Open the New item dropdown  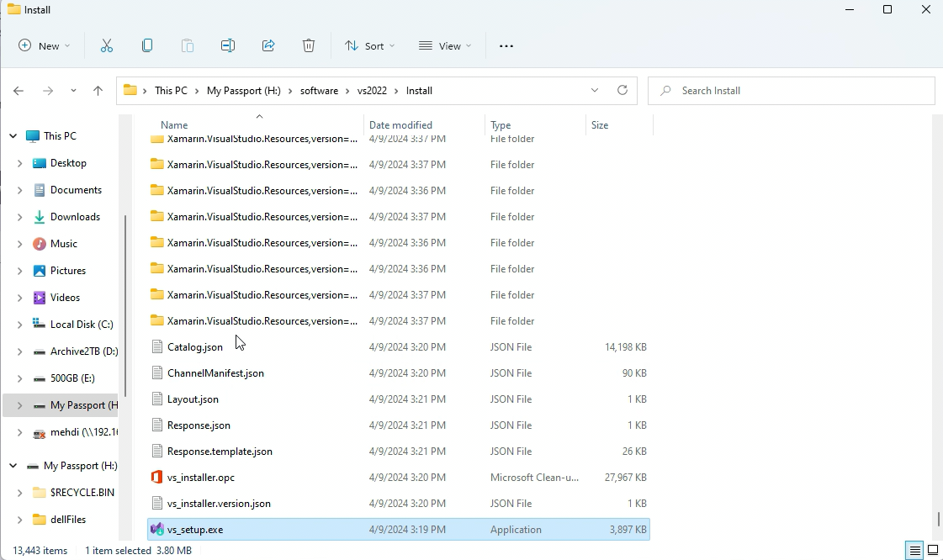[45, 45]
